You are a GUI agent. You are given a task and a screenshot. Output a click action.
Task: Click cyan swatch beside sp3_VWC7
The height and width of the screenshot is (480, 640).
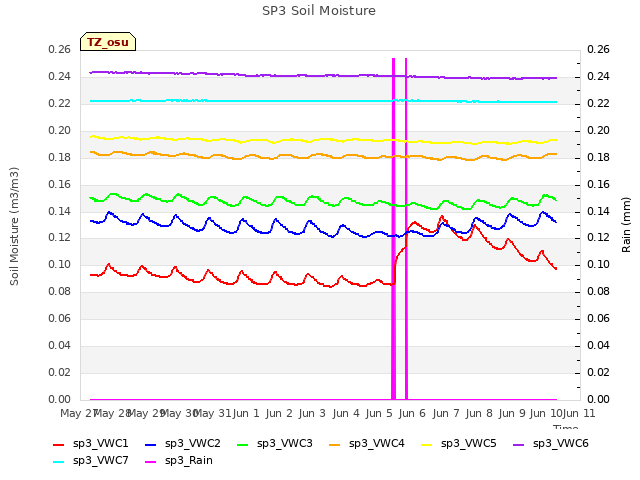pyautogui.click(x=59, y=462)
